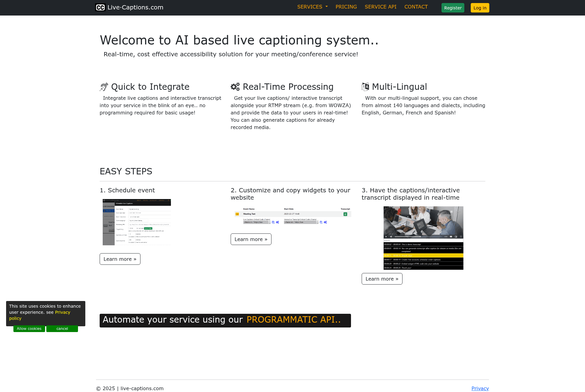Open the PRICING page
The height and width of the screenshot is (392, 585).
(x=346, y=7)
